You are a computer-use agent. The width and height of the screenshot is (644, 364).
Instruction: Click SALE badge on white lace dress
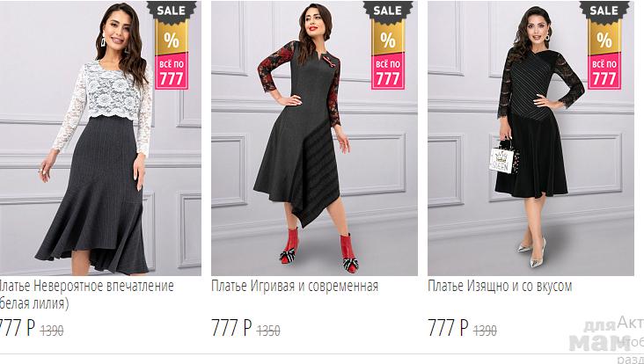pyautogui.click(x=172, y=11)
